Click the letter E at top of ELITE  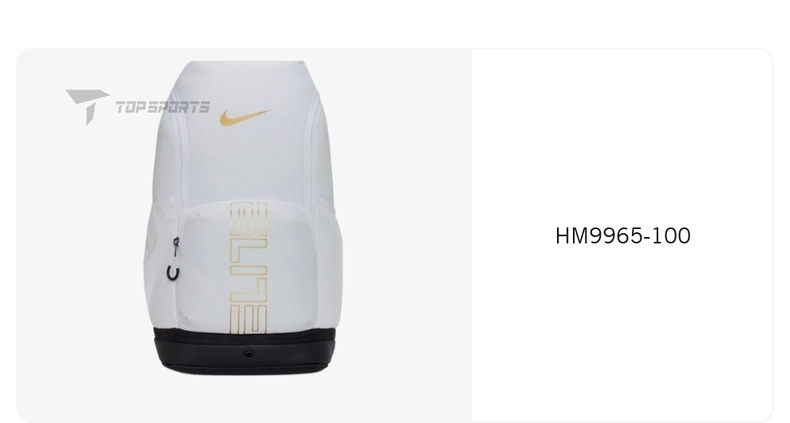pos(248,218)
